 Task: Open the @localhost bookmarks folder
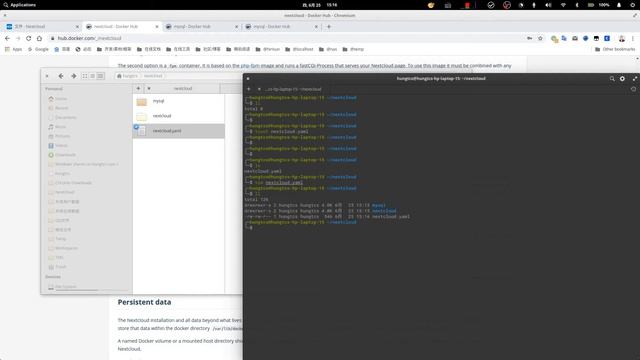299,49
